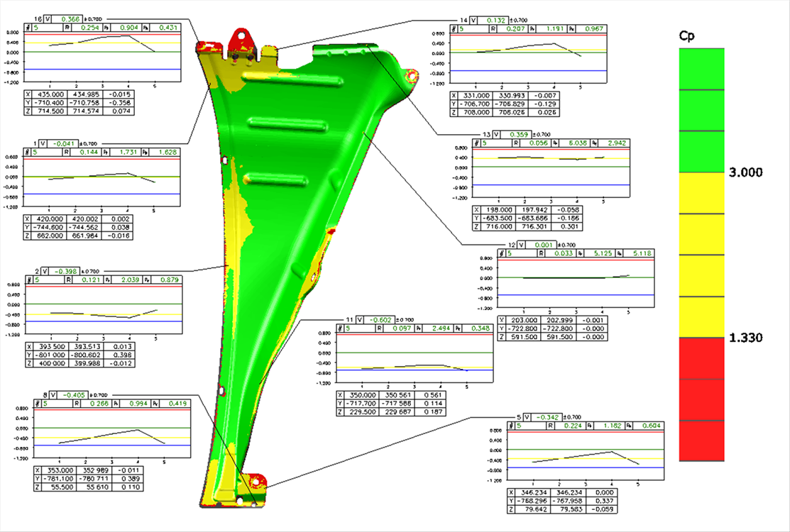Select the yellow section of the Cp legend
Image resolution: width=790 pixels, height=532 pixels.
(x=701, y=255)
